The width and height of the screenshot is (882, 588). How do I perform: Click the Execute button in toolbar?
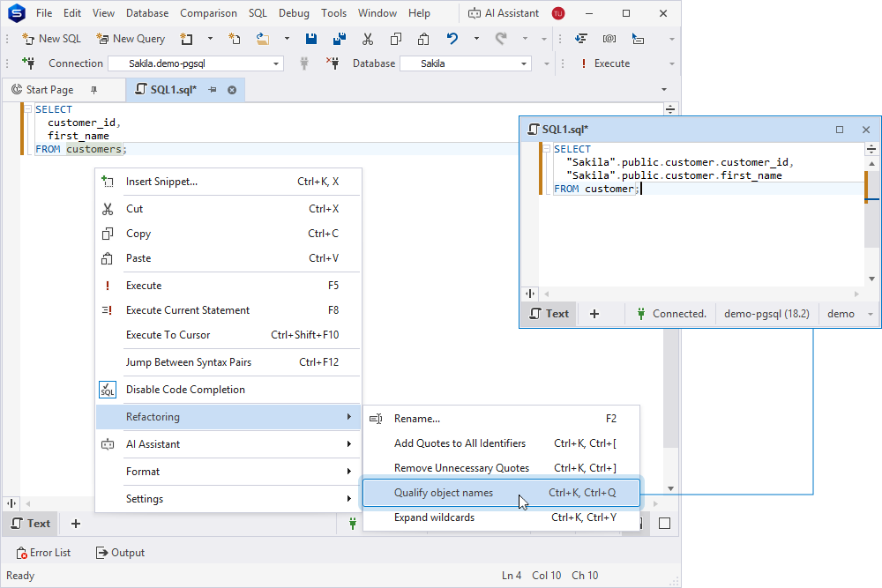[x=605, y=63]
